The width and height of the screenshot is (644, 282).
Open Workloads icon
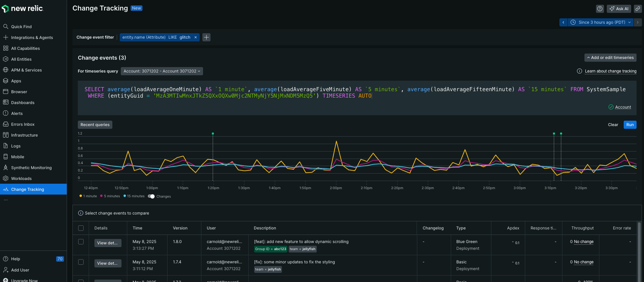pyautogui.click(x=6, y=178)
